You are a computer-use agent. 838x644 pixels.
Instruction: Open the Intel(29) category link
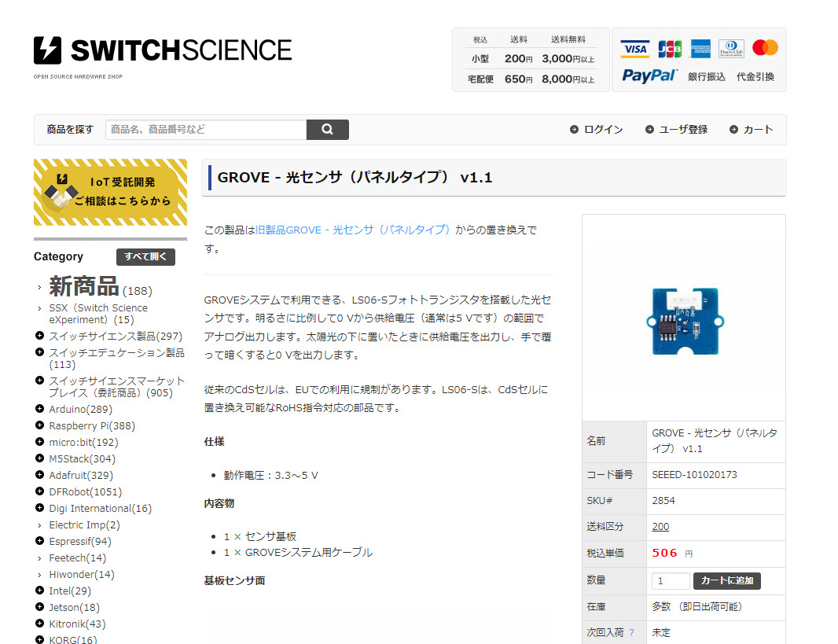click(70, 591)
